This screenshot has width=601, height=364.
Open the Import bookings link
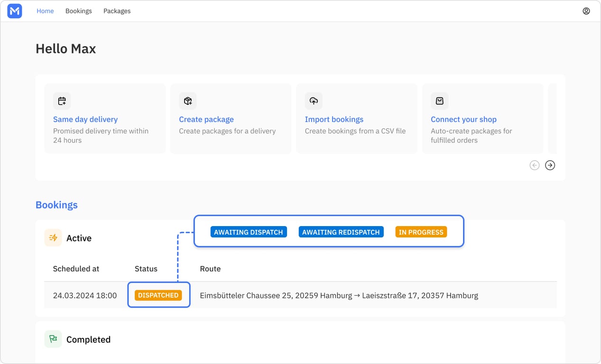334,119
